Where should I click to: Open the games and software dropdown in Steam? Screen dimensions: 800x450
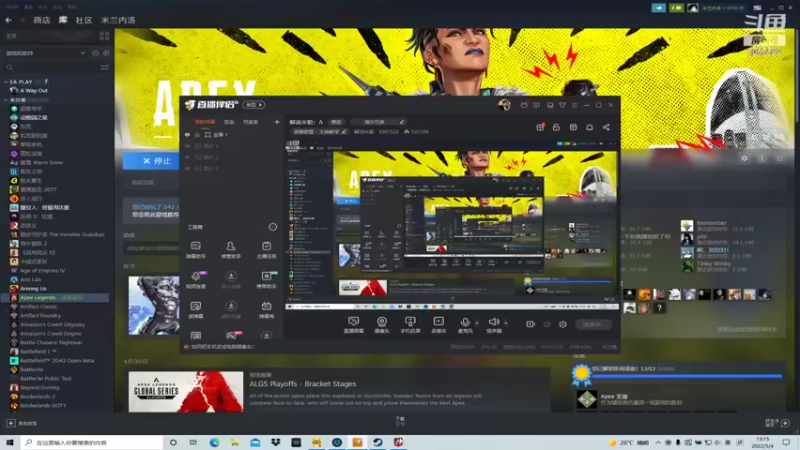45,53
